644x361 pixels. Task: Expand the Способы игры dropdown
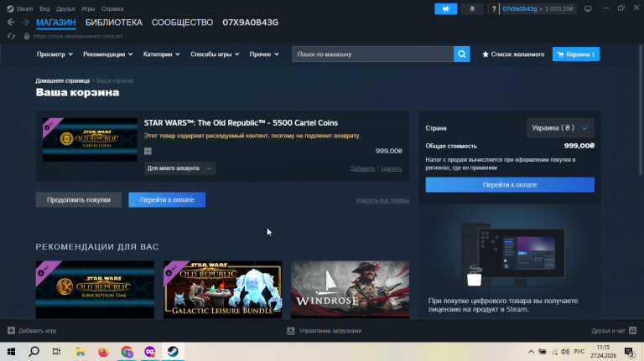click(x=215, y=54)
